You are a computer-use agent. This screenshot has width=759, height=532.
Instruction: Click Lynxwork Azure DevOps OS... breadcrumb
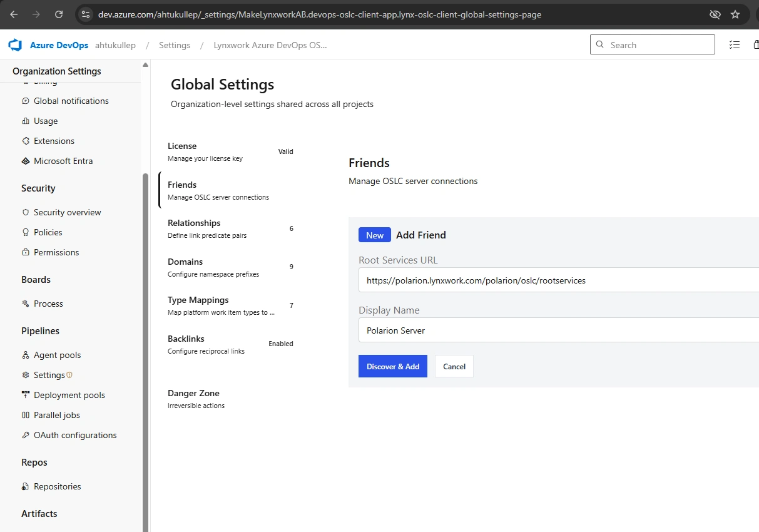(x=270, y=45)
